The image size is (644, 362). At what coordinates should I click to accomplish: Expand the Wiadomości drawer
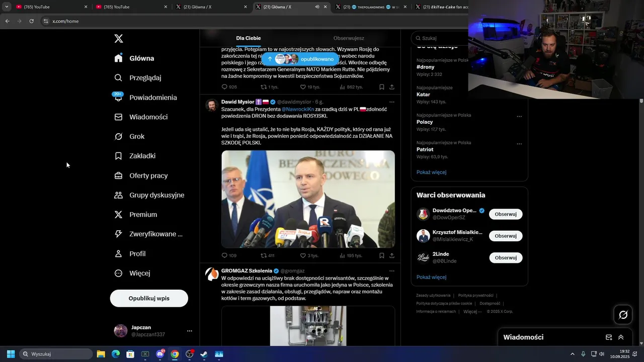[x=621, y=337]
